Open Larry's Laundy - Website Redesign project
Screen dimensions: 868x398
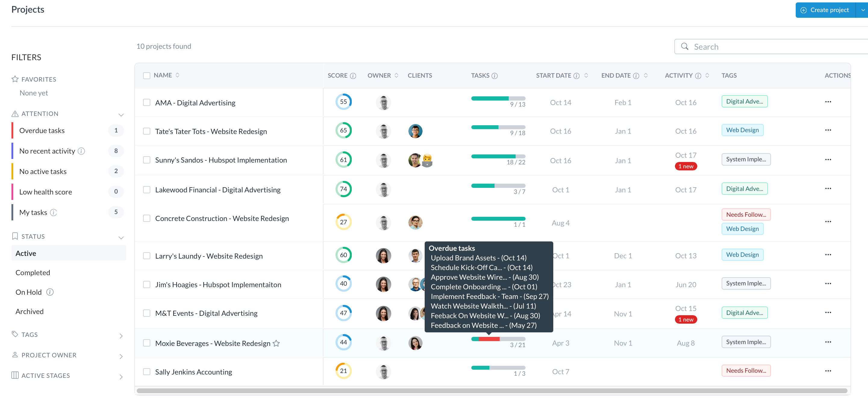pyautogui.click(x=209, y=256)
